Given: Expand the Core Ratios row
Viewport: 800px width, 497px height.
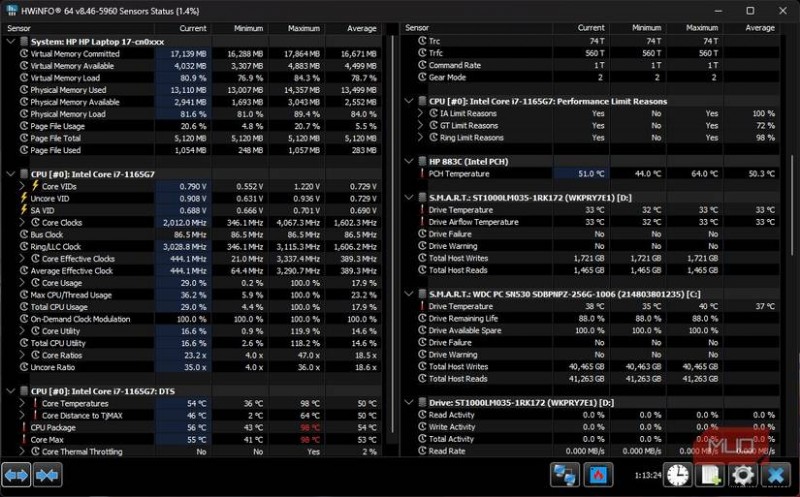Looking at the screenshot, I should pyautogui.click(x=22, y=355).
